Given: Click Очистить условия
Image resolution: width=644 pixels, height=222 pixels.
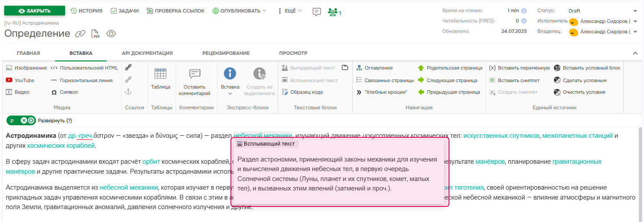Looking at the screenshot, I should coord(579,92).
